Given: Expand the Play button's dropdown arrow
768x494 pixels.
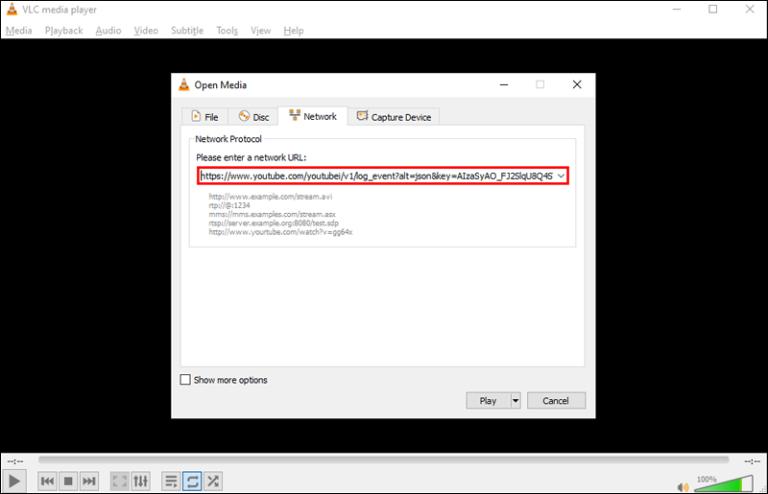Looking at the screenshot, I should coord(515,400).
